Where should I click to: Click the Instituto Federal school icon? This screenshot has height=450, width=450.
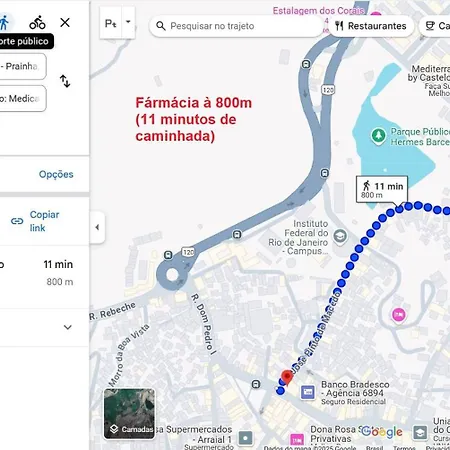(340, 236)
